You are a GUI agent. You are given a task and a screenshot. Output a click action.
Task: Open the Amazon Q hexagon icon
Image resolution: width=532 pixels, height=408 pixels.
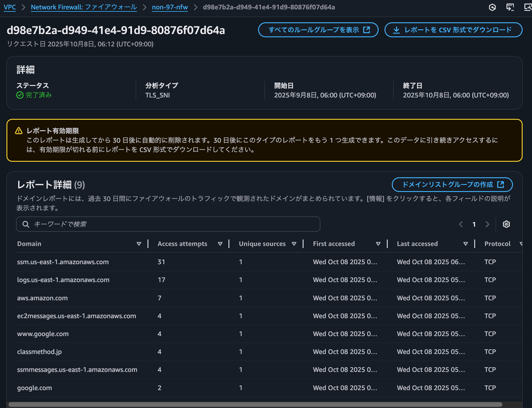492,7
